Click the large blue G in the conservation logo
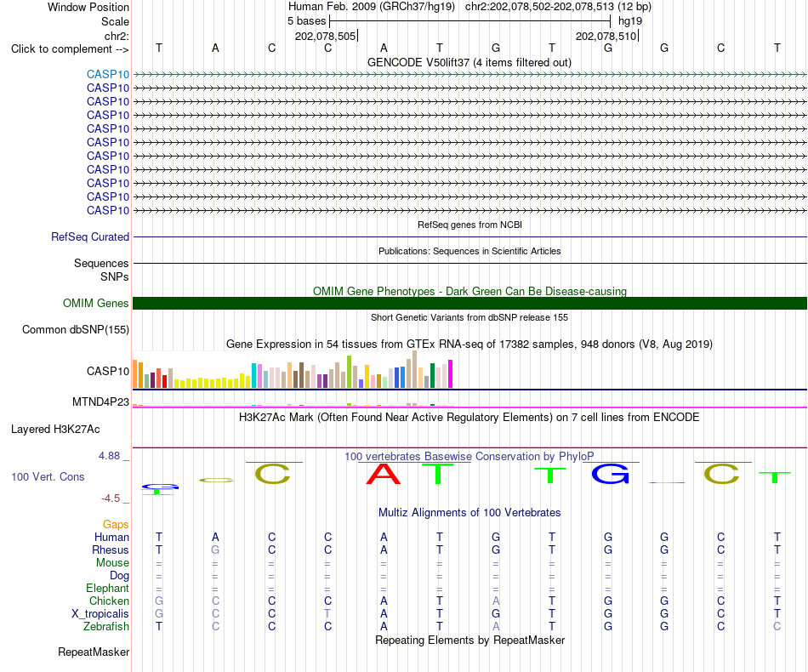Viewport: 808px width, 672px height. pos(611,474)
